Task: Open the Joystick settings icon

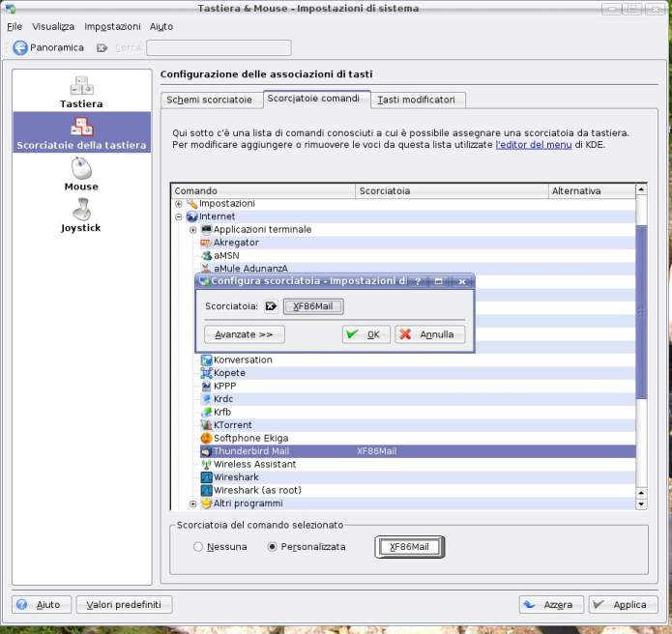Action: click(x=81, y=210)
